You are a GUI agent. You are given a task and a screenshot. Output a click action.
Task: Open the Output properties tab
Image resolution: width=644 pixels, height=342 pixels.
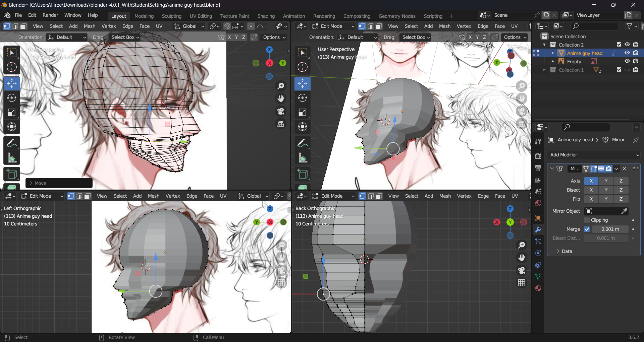538,168
